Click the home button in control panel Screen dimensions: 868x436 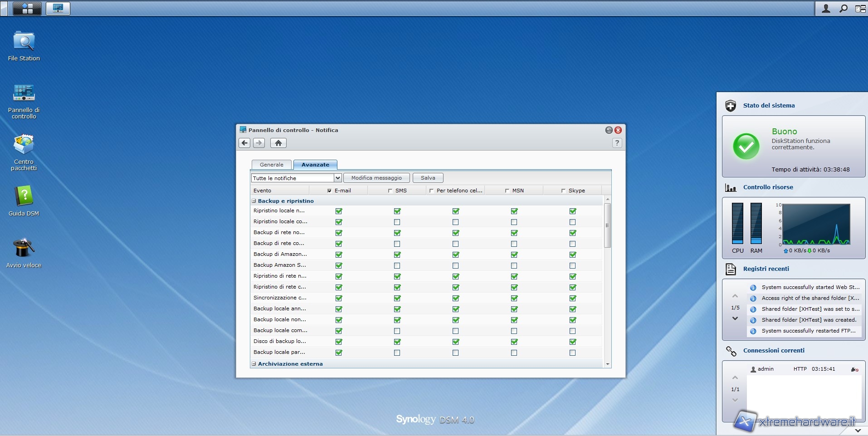(278, 143)
